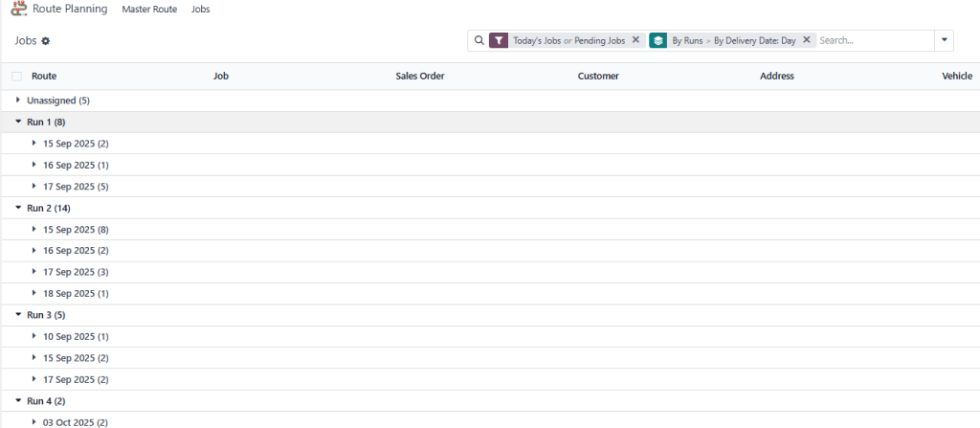Click the teal group-by layers icon
The image size is (980, 428).
pos(657,40)
